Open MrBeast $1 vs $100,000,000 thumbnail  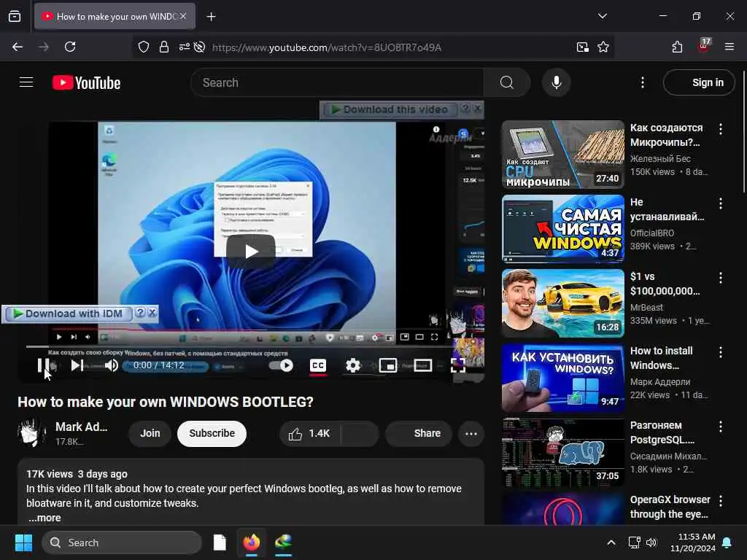click(x=562, y=303)
